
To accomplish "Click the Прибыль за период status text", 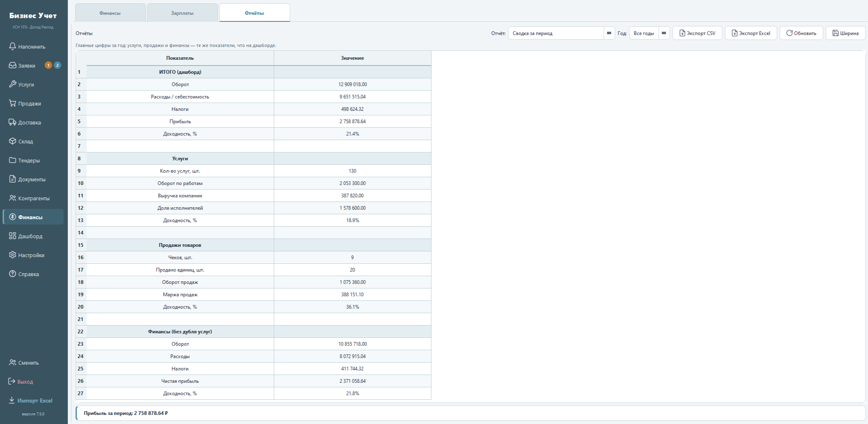I will coord(126,413).
